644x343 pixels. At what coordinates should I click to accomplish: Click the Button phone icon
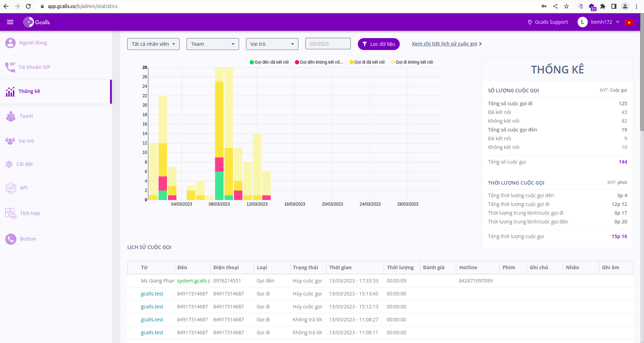click(10, 239)
